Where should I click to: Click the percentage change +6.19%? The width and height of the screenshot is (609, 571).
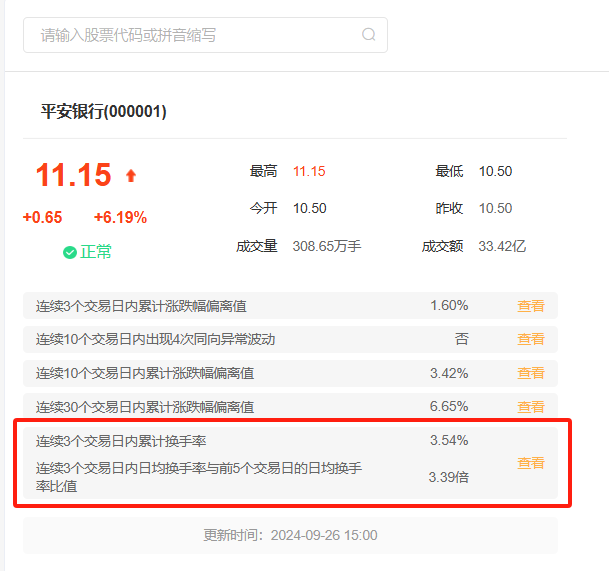[120, 217]
